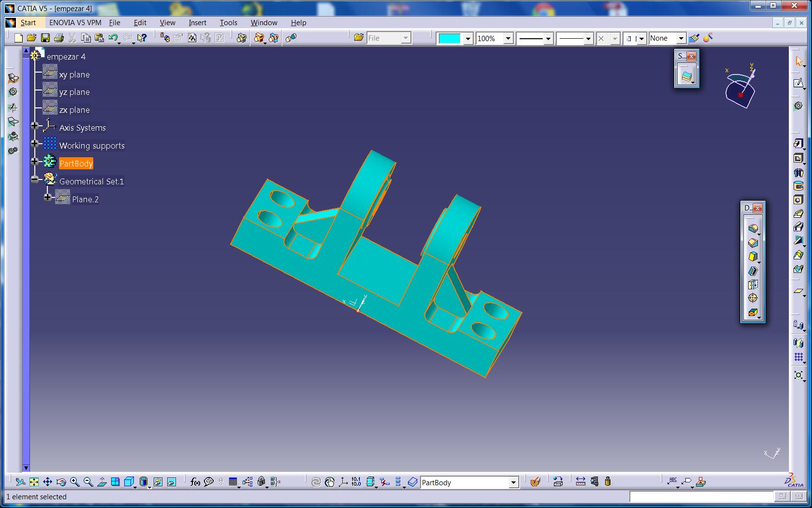Viewport: 812px width, 508px height.
Task: Click the What's This help icon
Action: [142, 38]
